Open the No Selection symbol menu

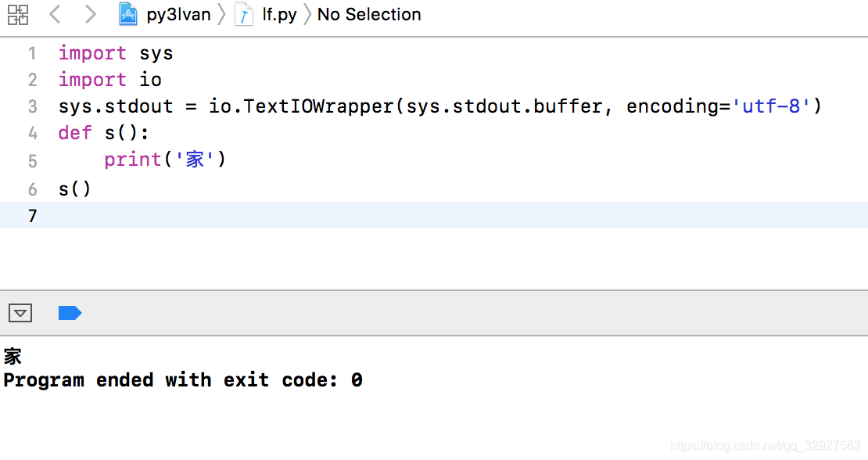(368, 14)
